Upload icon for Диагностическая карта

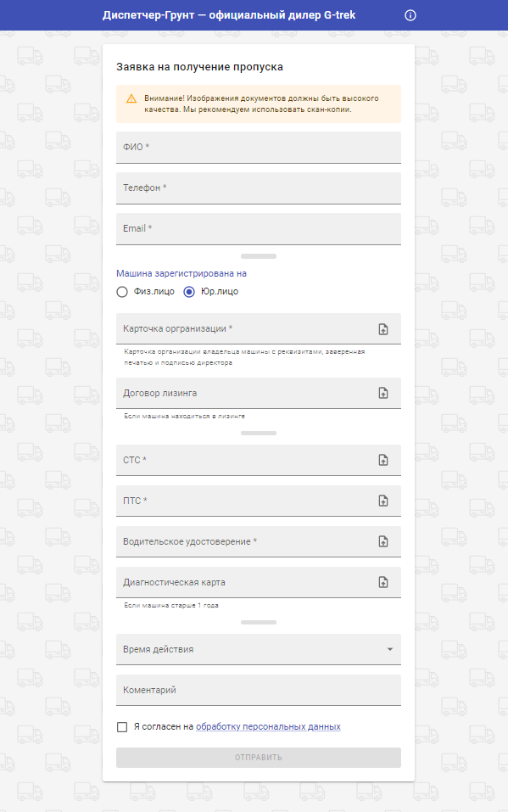coord(383,582)
